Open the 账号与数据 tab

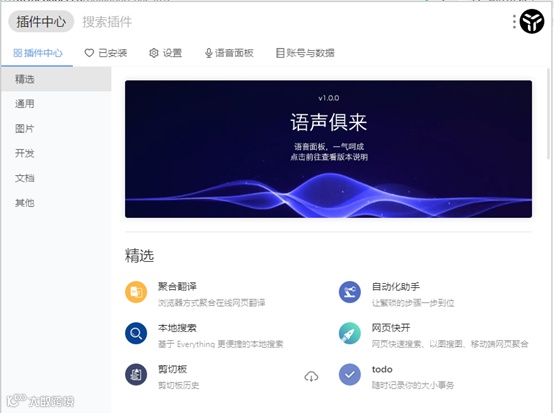coord(305,53)
